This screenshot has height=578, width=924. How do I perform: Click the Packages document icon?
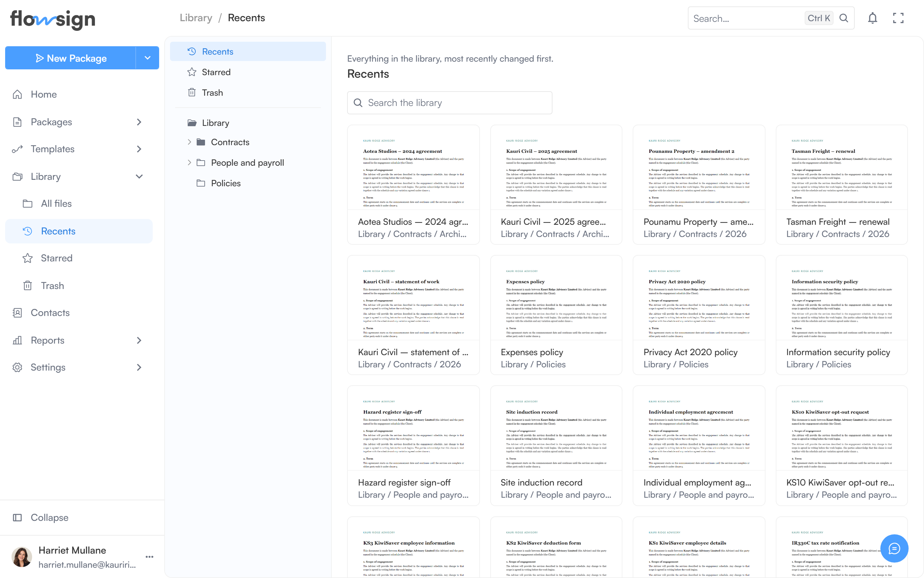pos(17,122)
